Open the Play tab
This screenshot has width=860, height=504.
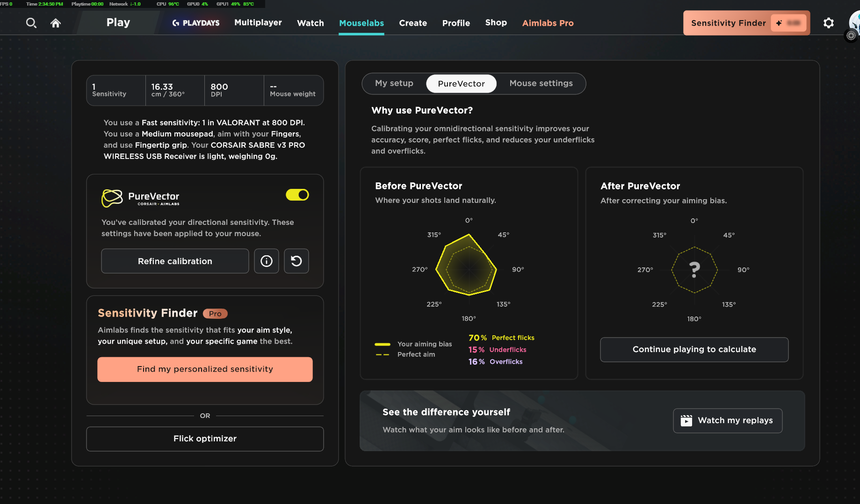[x=118, y=22]
